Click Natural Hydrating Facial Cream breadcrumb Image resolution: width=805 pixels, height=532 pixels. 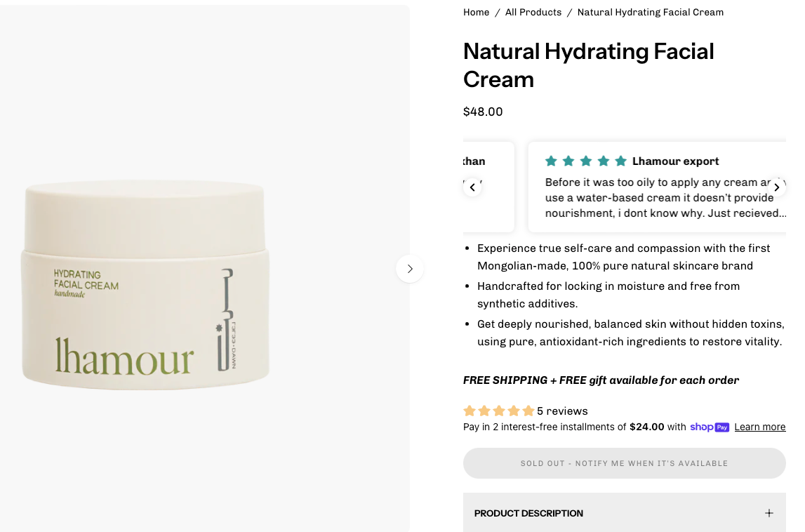coord(651,13)
